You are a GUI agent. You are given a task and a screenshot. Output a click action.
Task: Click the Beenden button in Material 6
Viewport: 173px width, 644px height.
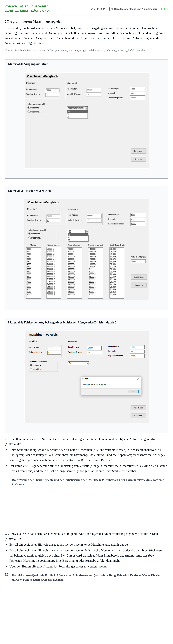(x=138, y=416)
